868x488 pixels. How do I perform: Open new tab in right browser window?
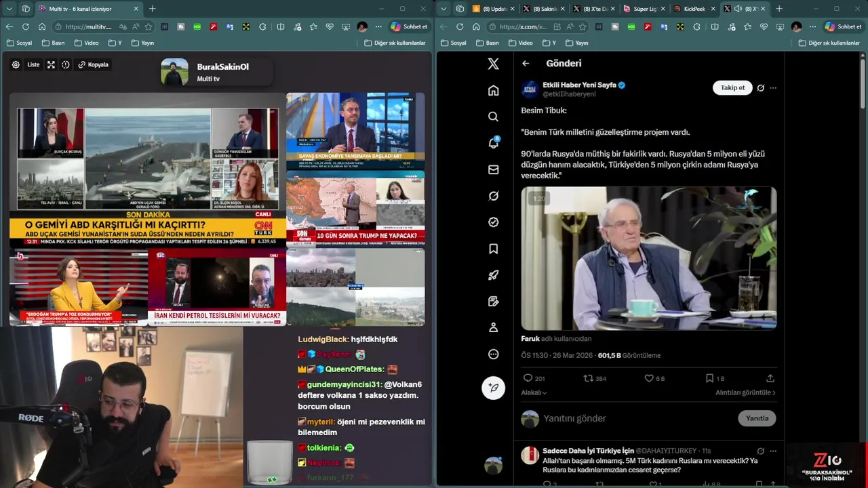point(778,9)
